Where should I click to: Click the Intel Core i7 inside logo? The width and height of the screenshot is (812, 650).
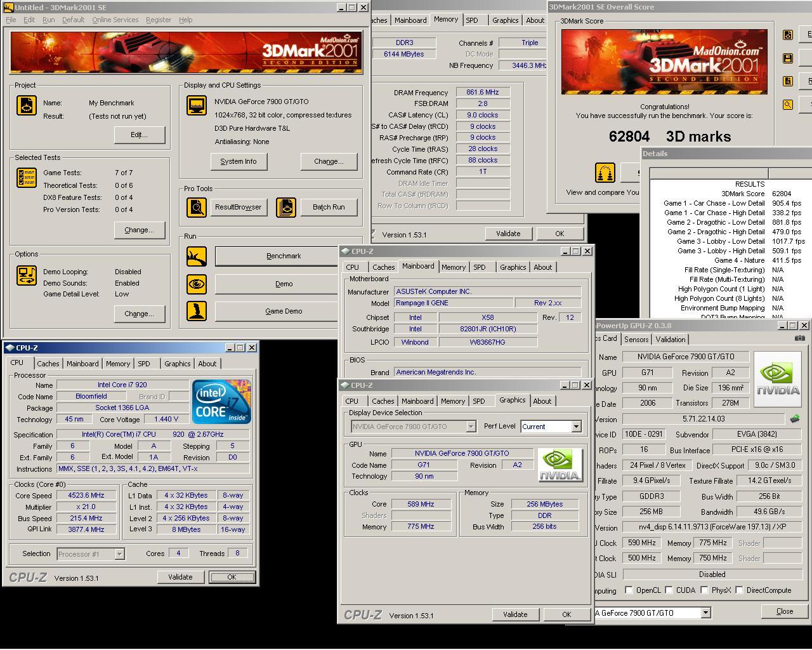coord(222,402)
